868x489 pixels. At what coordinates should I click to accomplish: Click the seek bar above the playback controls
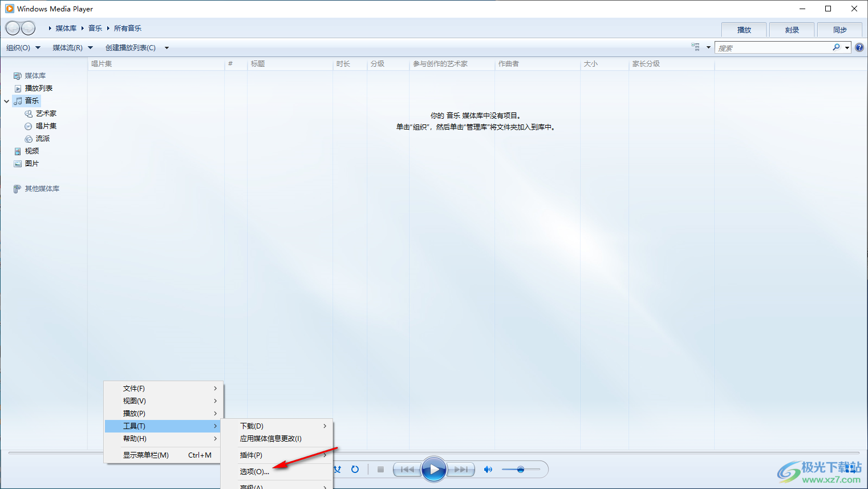pyautogui.click(x=434, y=453)
